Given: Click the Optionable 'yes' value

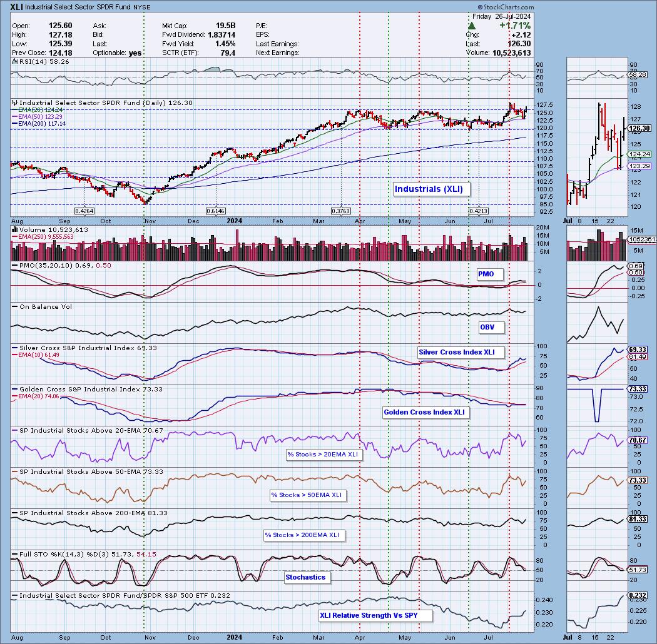Looking at the screenshot, I should (x=135, y=53).
